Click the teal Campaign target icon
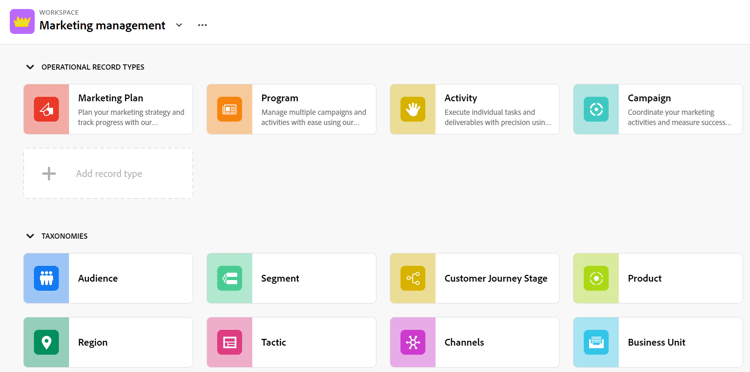 point(596,109)
